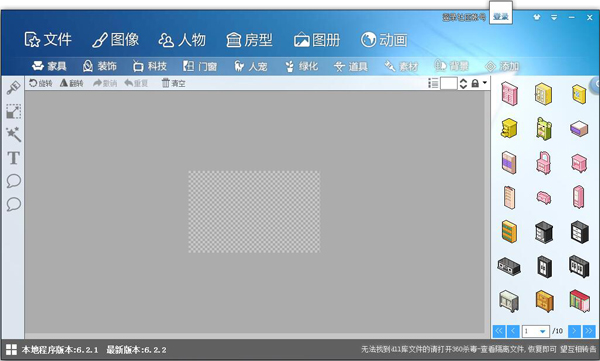The height and width of the screenshot is (361, 600).
Task: Open the 图像 (Image) menu
Action: (116, 40)
